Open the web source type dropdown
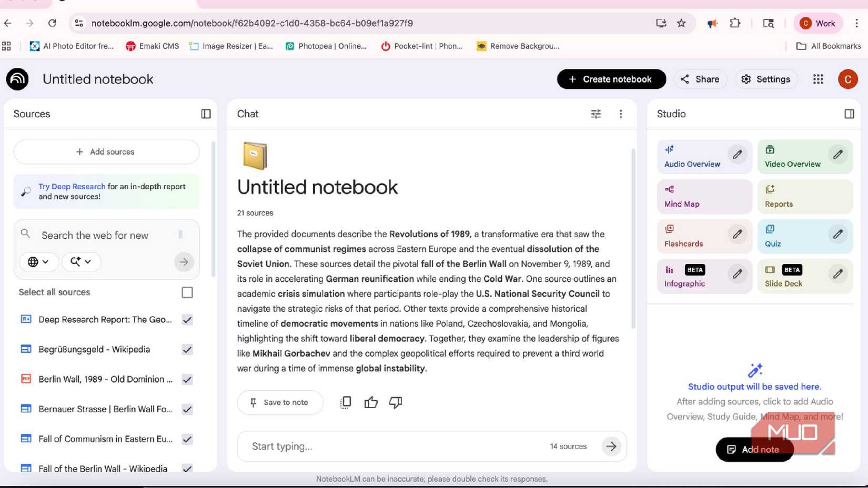This screenshot has height=488, width=868. click(x=38, y=261)
